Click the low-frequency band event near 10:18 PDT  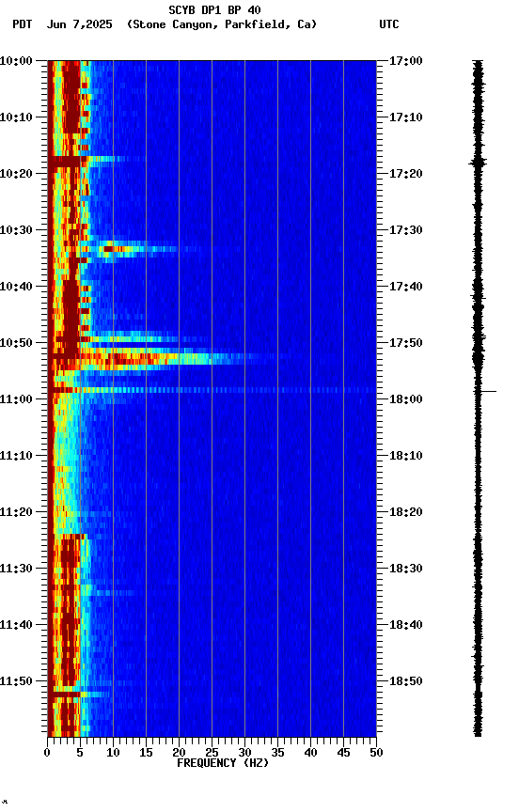point(88,160)
